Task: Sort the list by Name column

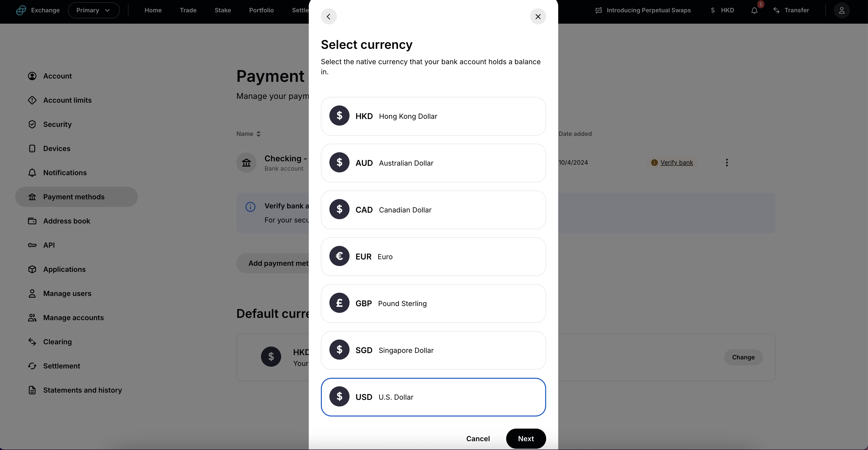Action: point(248,134)
